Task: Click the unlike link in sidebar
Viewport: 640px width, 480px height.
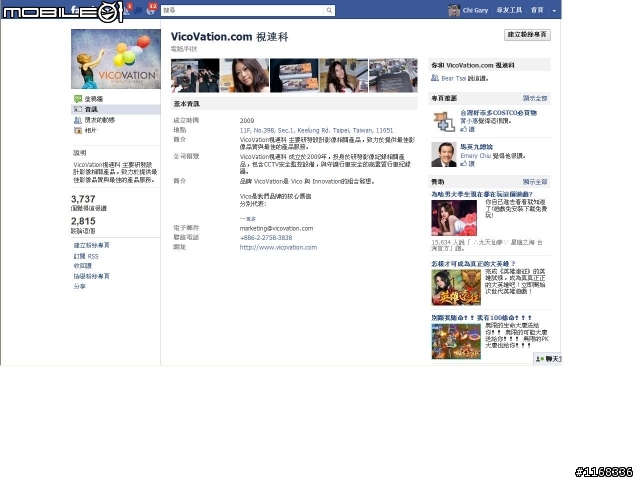Action: pyautogui.click(x=83, y=266)
